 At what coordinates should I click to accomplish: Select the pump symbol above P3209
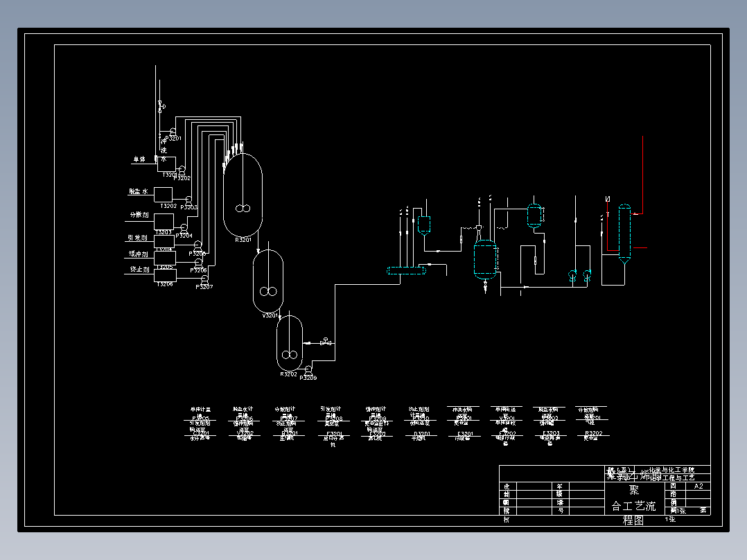point(308,369)
